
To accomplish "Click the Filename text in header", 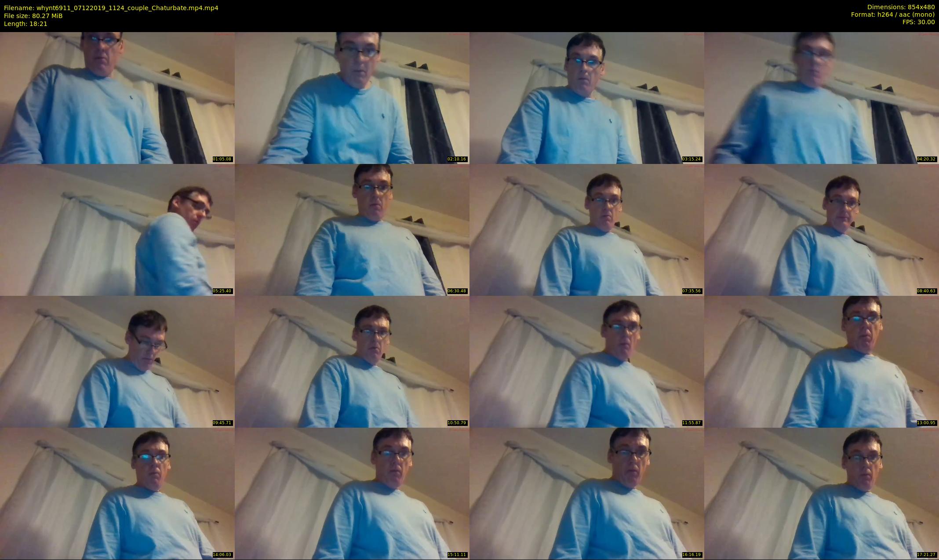I will (111, 8).
